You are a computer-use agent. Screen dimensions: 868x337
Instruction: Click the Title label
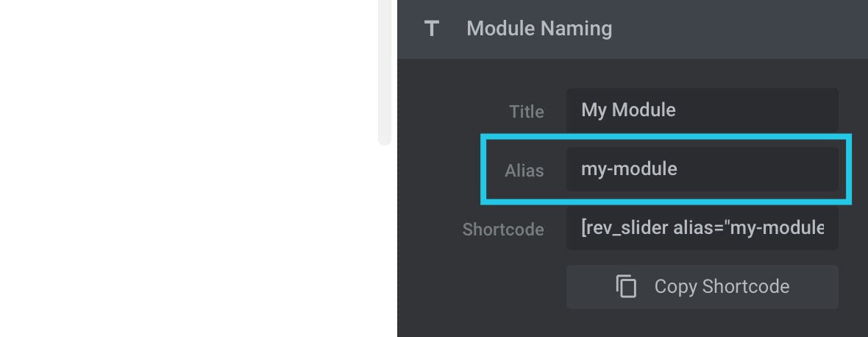(527, 112)
